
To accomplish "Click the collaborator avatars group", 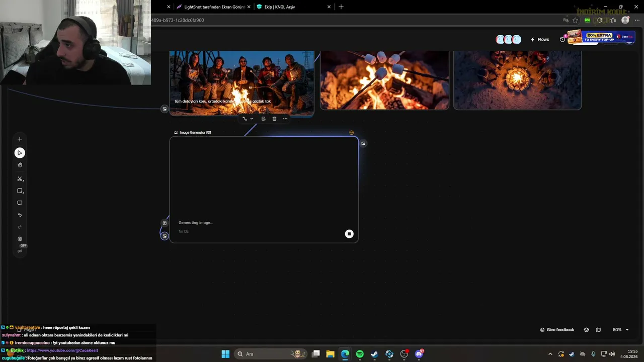I will pos(508,40).
